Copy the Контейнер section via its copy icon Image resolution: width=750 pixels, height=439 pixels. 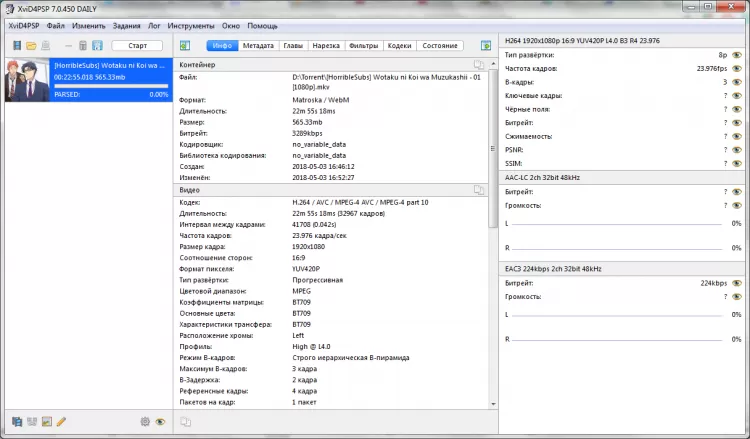478,65
